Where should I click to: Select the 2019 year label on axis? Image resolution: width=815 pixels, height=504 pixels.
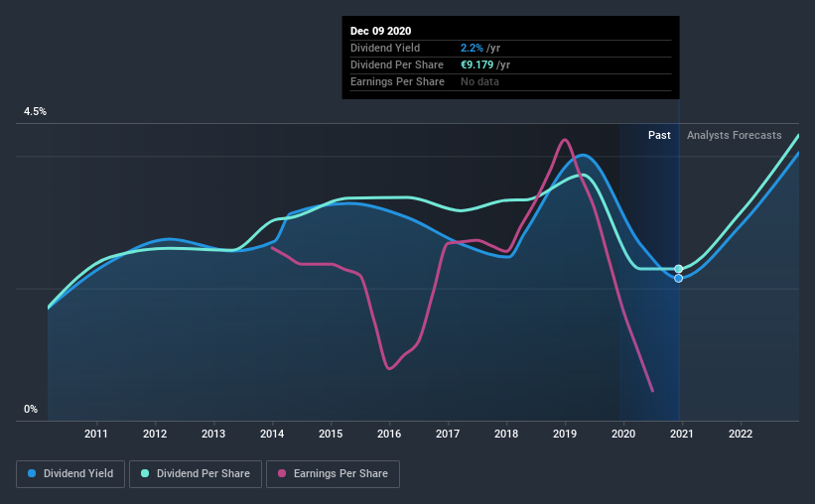tap(565, 434)
